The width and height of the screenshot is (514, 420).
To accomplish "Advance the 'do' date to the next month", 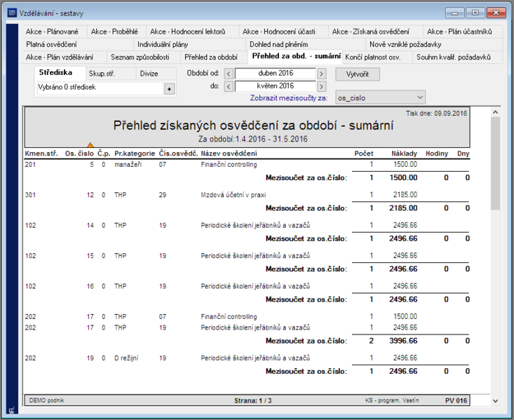I will tap(322, 86).
